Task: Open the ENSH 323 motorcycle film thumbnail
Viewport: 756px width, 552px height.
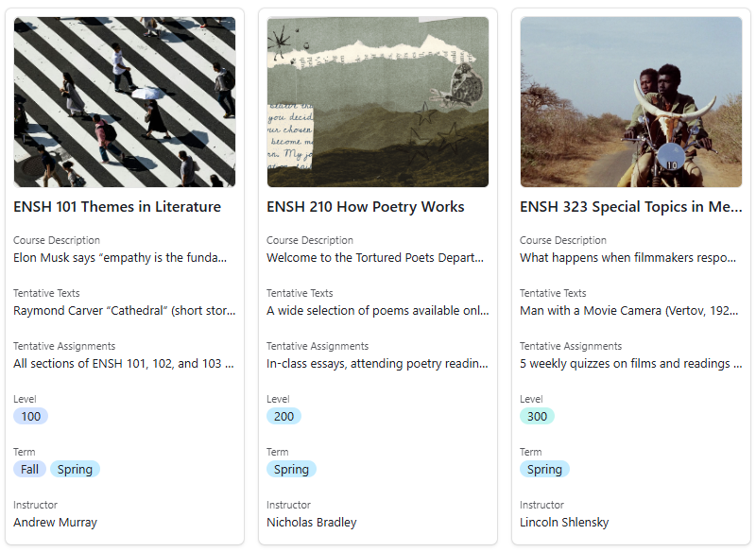Action: point(631,102)
